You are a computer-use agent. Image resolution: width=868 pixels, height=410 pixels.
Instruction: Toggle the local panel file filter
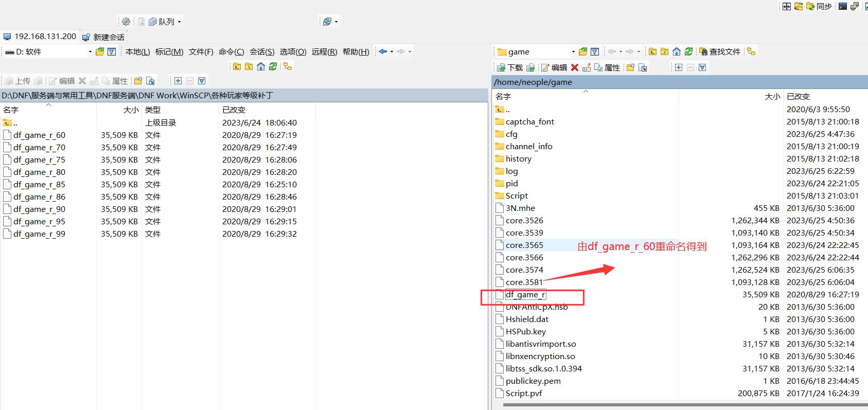point(112,51)
